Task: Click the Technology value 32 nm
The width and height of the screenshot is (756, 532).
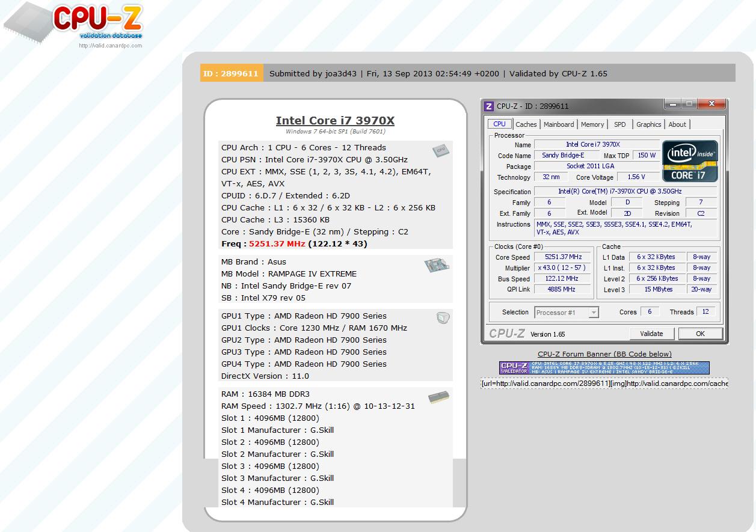Action: (x=551, y=177)
